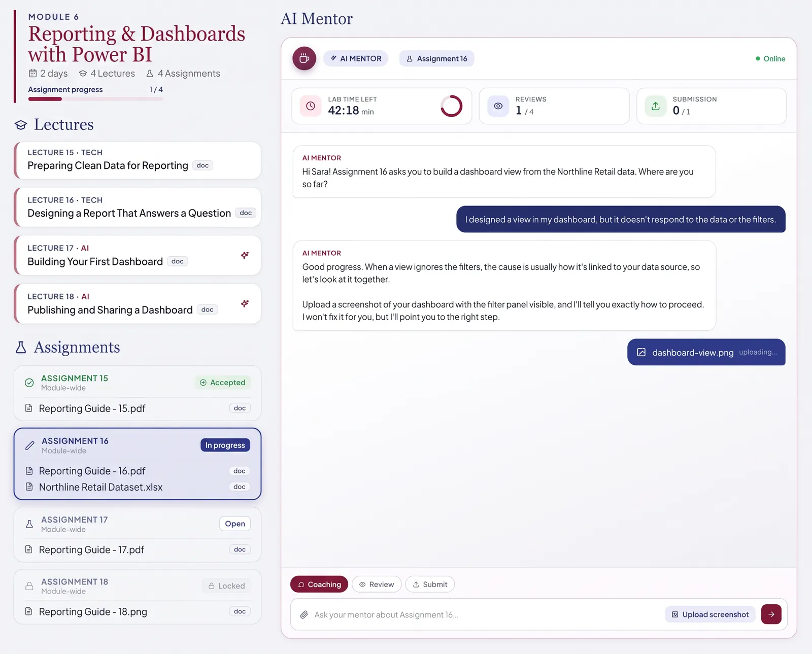Open Northline Retail Dataset.xlsx
Image resolution: width=812 pixels, height=654 pixels.
(x=100, y=487)
